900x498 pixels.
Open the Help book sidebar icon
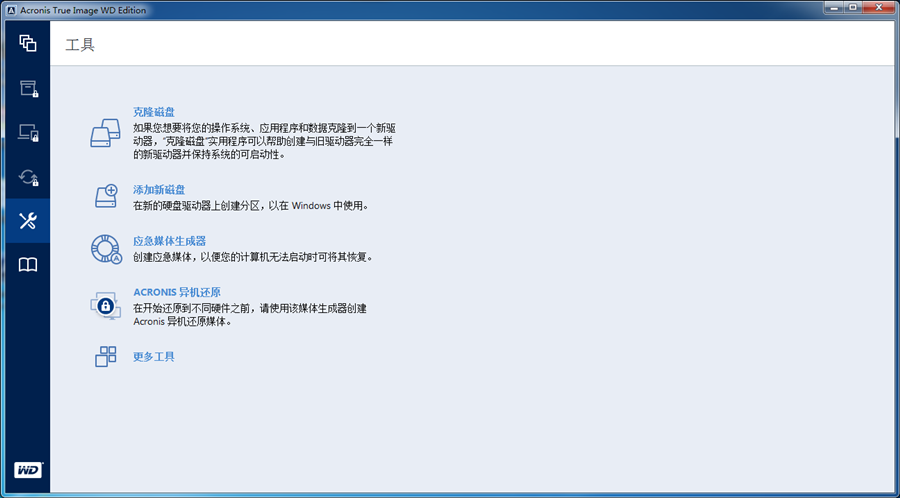pos(27,265)
